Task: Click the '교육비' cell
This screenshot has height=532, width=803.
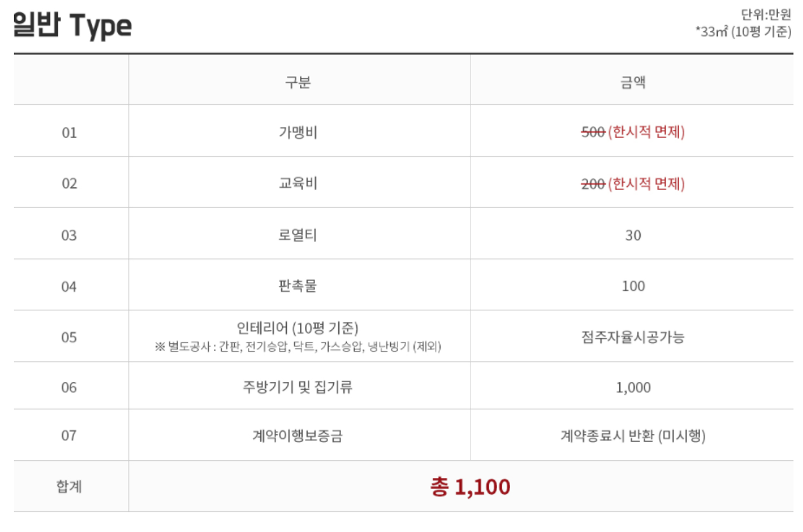Action: pos(298,183)
